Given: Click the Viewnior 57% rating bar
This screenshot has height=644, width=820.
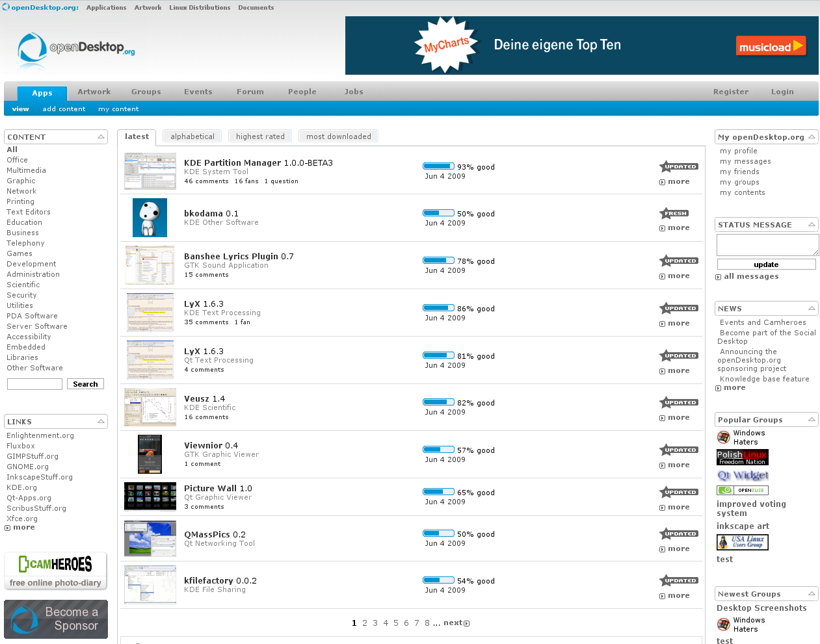Looking at the screenshot, I should click(438, 450).
